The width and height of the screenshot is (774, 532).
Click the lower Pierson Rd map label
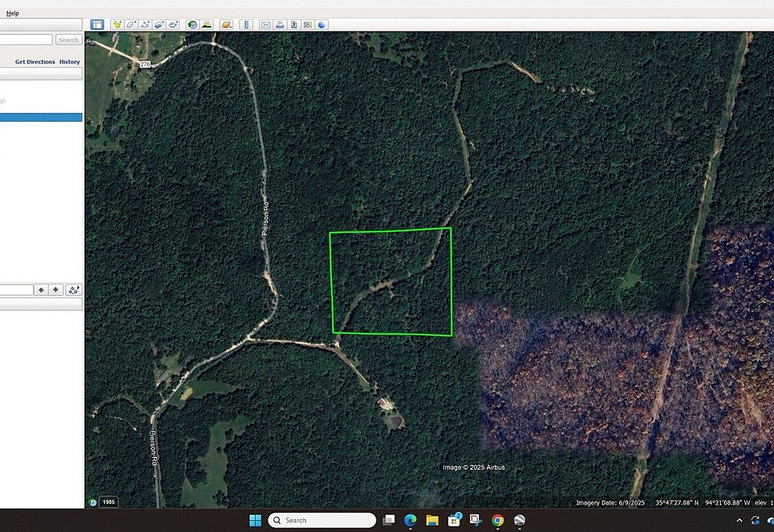153,448
